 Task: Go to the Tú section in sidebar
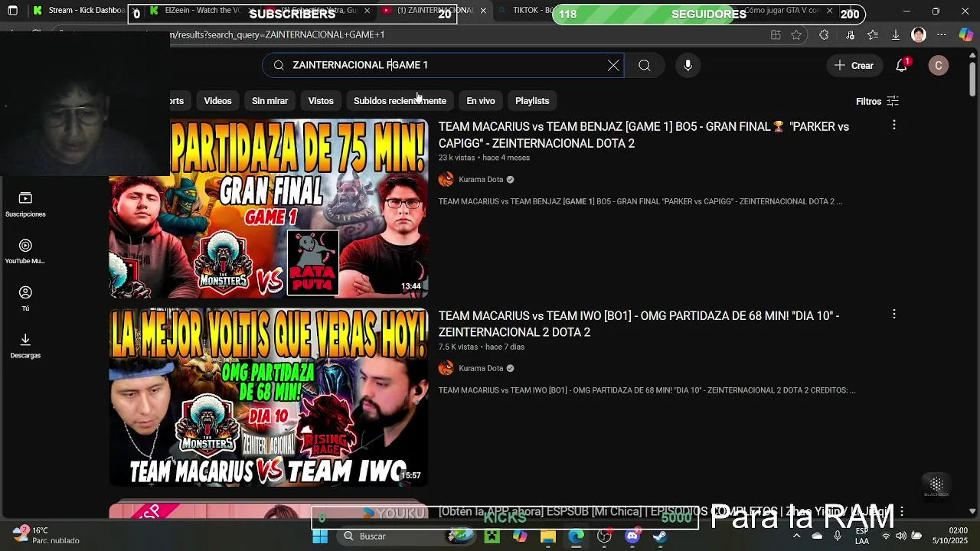25,298
